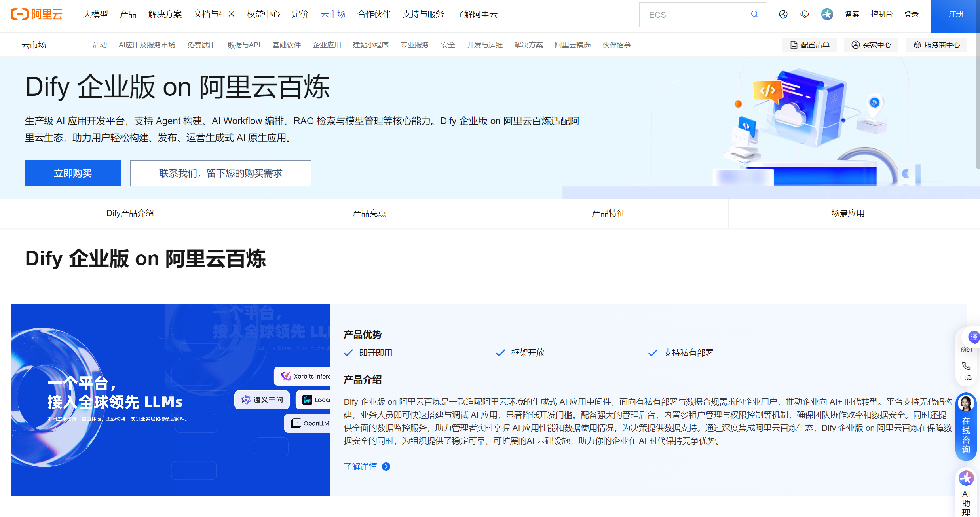Viewport: 980px width, 517px height.
Task: Click 联系我们，留下您的购买需求 button
Action: pos(221,173)
